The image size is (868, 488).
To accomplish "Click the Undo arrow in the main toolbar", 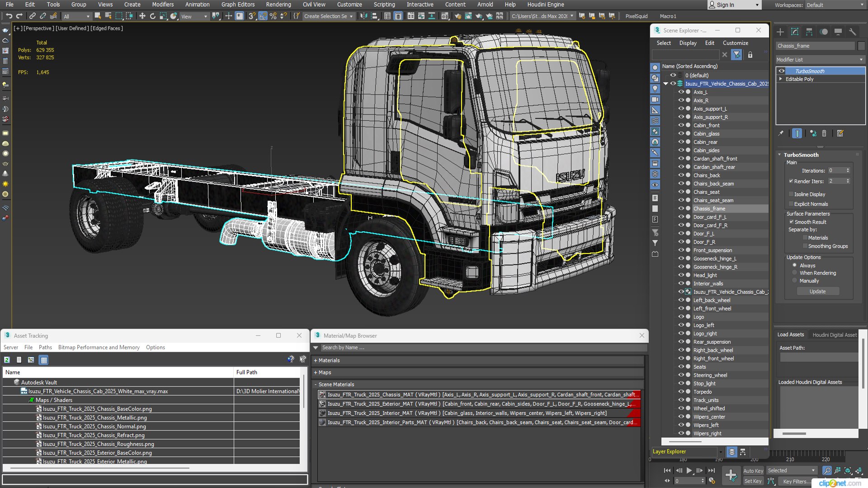I will [x=9, y=16].
